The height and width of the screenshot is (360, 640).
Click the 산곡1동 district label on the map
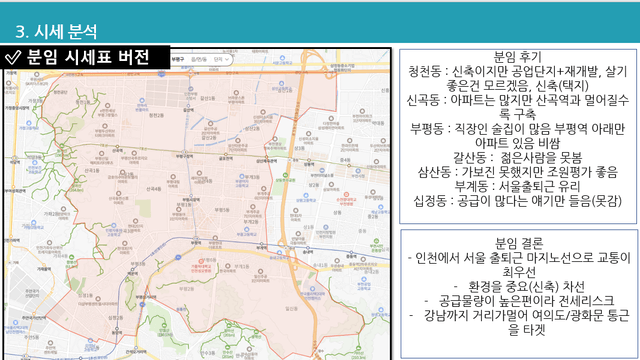pyautogui.click(x=91, y=170)
